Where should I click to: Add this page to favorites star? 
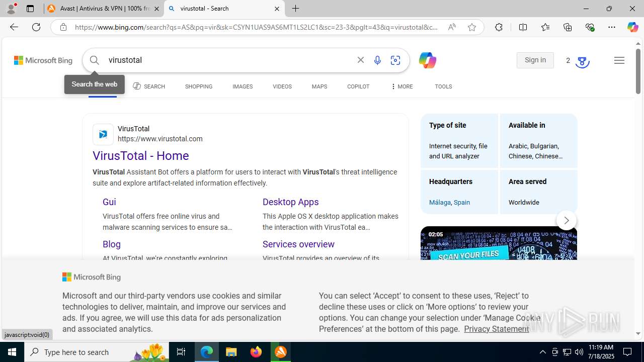coord(472,27)
